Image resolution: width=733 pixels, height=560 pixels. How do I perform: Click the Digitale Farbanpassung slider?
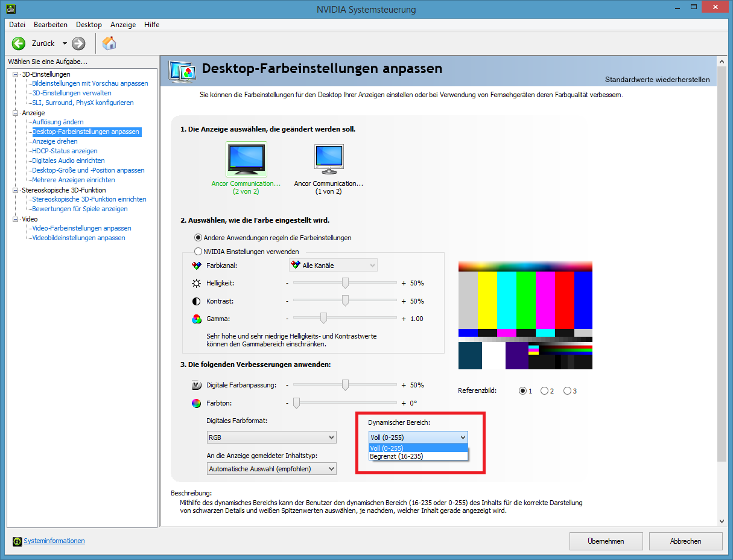pyautogui.click(x=345, y=384)
